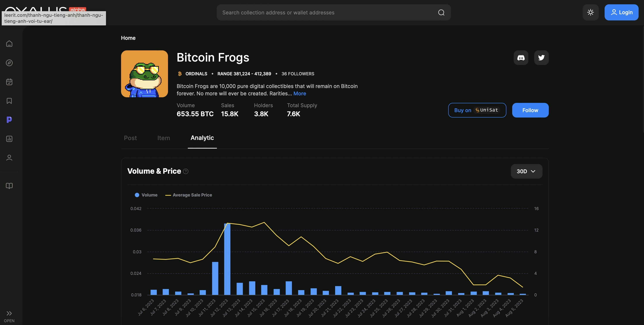Image resolution: width=644 pixels, height=325 pixels.
Task: Click the tall Jul 12, 2023 volume bar
Action: 227,259
